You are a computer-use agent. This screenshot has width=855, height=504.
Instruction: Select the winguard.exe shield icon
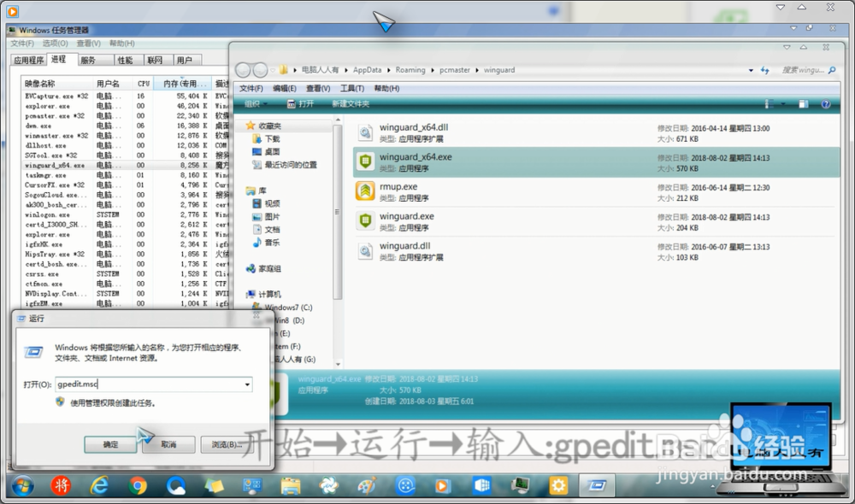coord(365,220)
